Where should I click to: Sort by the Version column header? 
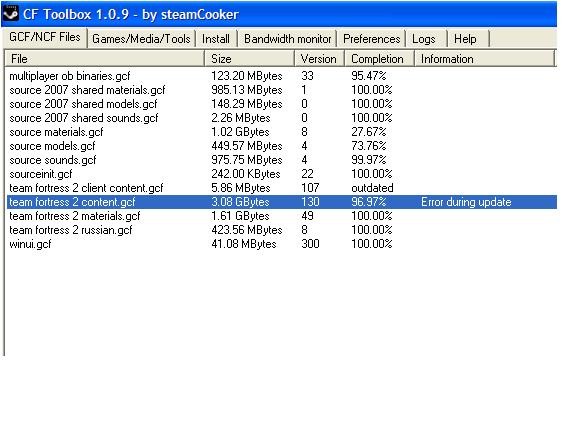click(320, 59)
